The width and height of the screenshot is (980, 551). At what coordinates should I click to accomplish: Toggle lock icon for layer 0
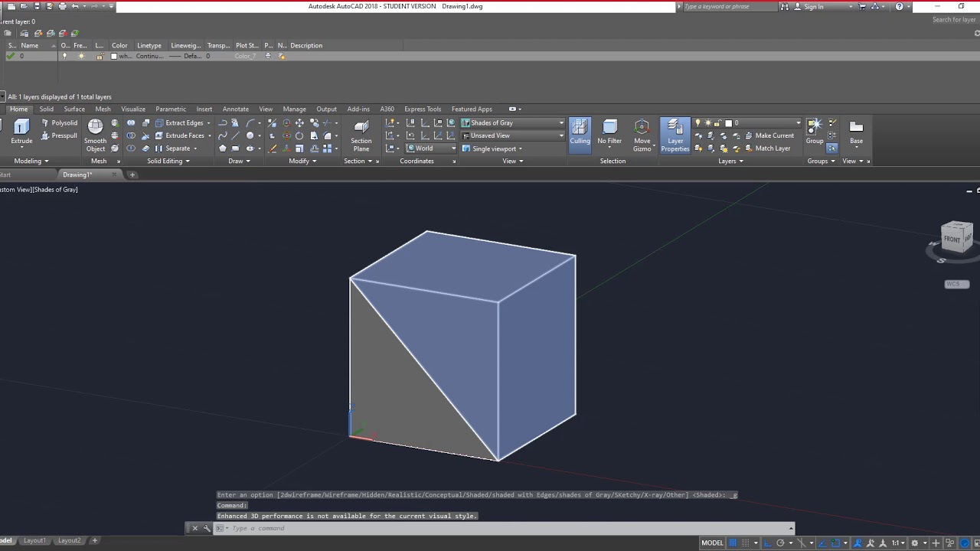click(100, 56)
